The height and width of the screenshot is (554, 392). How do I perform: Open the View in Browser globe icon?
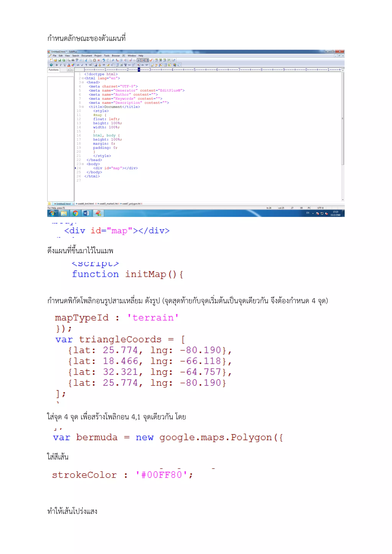point(51,65)
